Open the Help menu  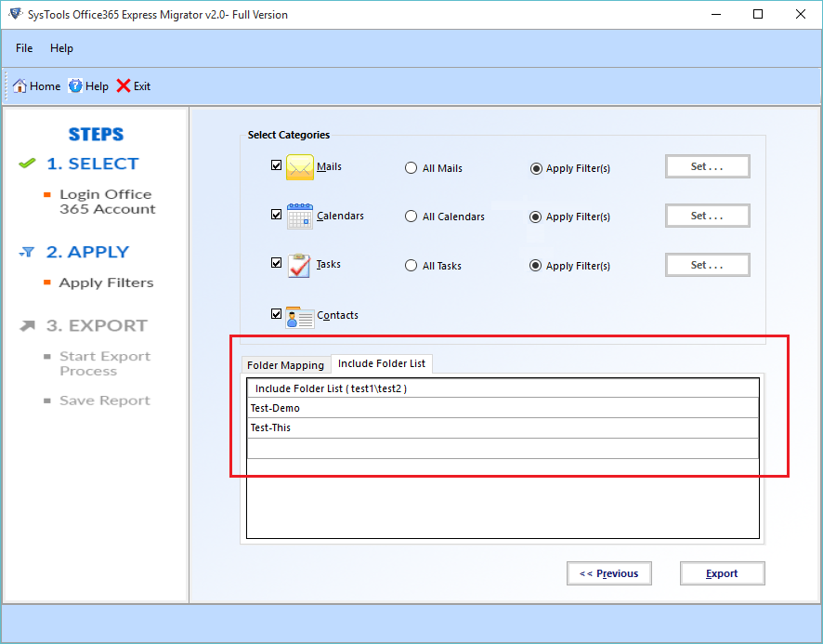tap(61, 47)
